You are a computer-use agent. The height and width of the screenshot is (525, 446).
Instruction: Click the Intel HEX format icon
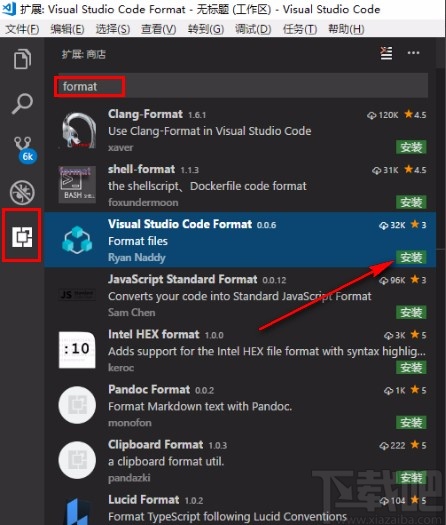tap(77, 350)
